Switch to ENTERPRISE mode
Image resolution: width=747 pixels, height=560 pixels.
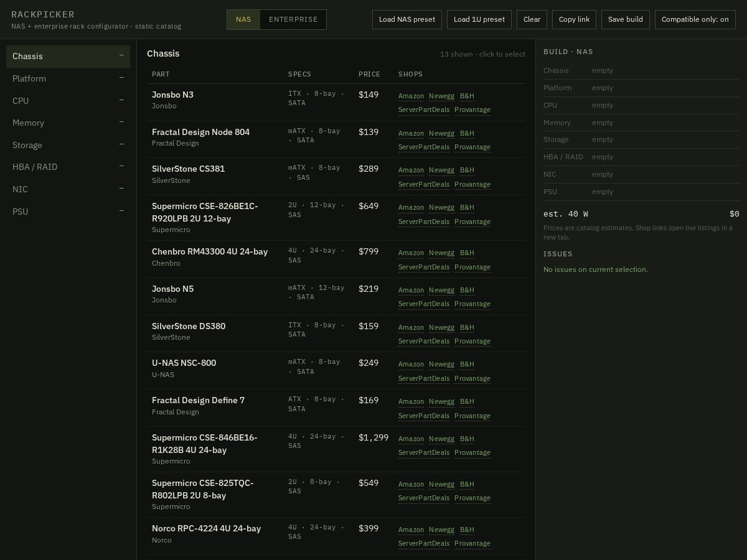coord(293,19)
